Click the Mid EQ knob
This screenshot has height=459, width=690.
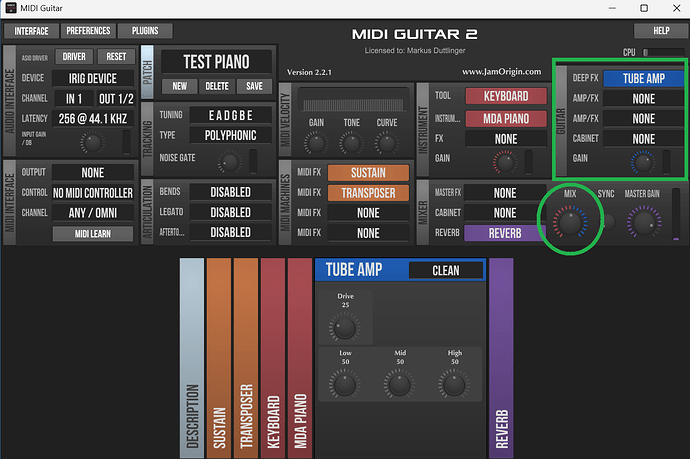click(x=399, y=381)
